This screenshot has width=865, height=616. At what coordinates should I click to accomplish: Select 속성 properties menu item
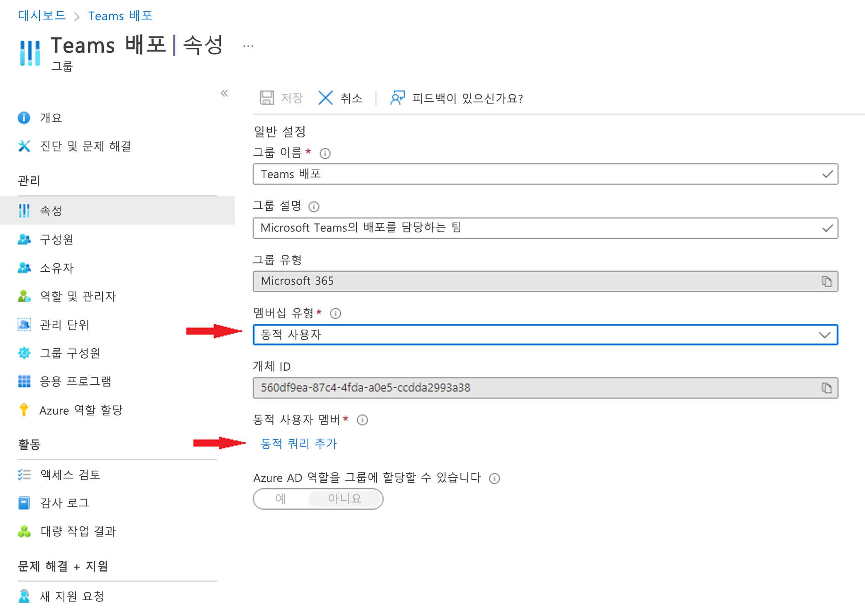117,210
